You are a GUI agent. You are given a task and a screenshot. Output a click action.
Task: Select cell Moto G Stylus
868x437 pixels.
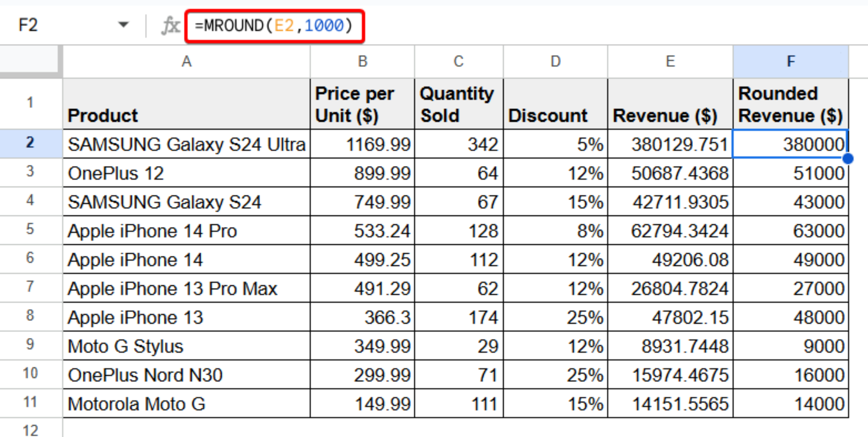pyautogui.click(x=186, y=346)
